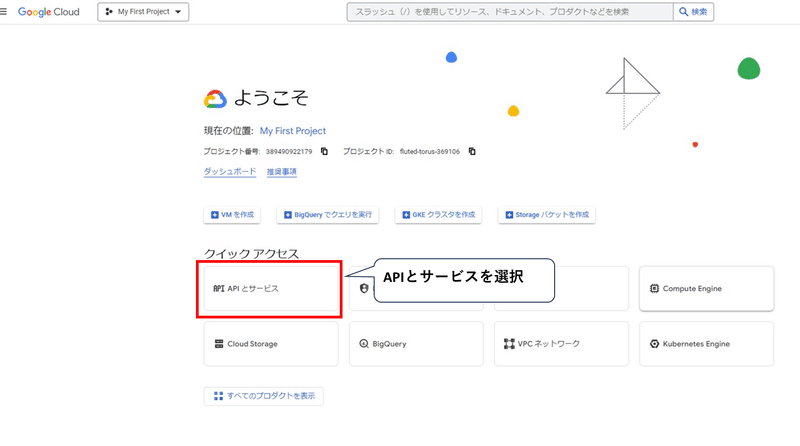The width and height of the screenshot is (800, 446).
Task: Focus the resource search input field
Action: click(x=510, y=12)
